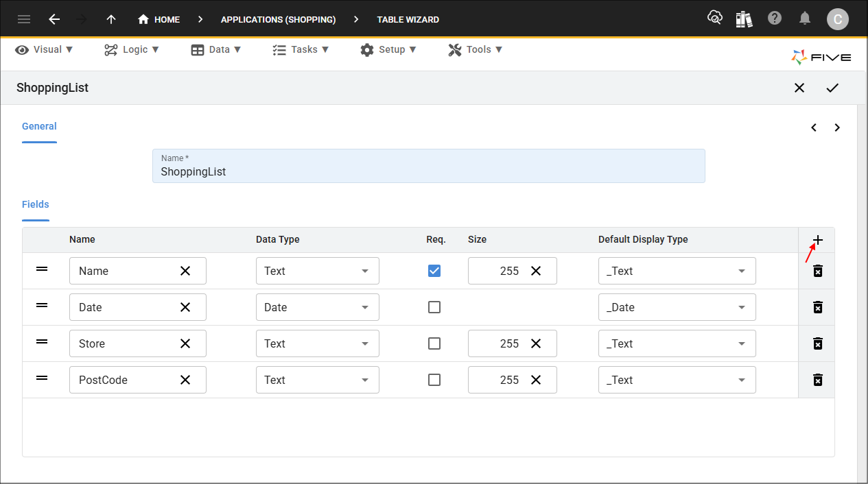Viewport: 868px width, 484px height.
Task: Navigate to Applications (Shopping) breadcrumb
Action: (x=278, y=19)
